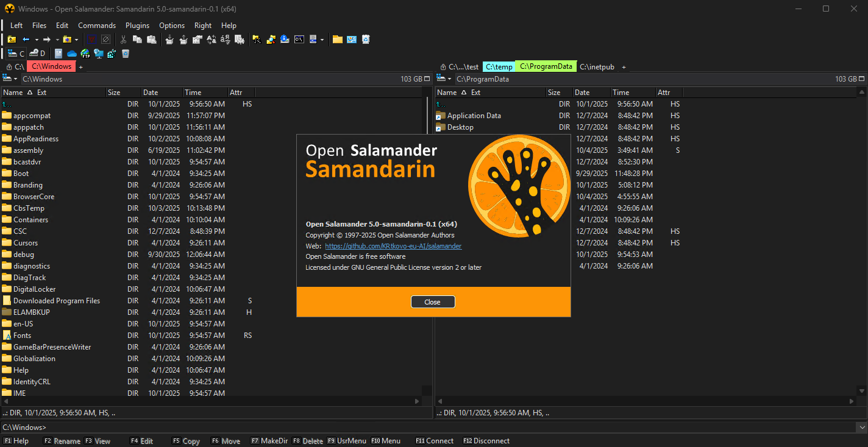Image resolution: width=868 pixels, height=447 pixels.
Task: Click the Cut scissors toolbar icon
Action: (123, 40)
